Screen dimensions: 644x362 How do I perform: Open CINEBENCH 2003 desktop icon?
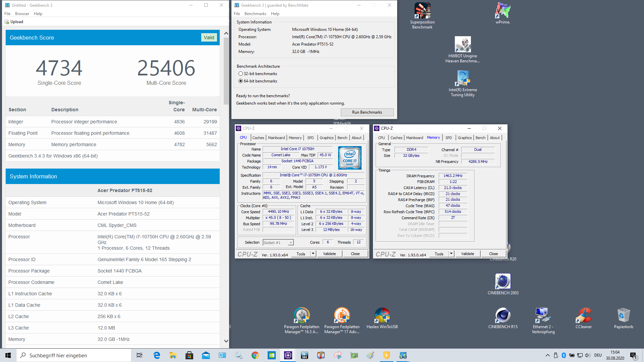(x=503, y=284)
